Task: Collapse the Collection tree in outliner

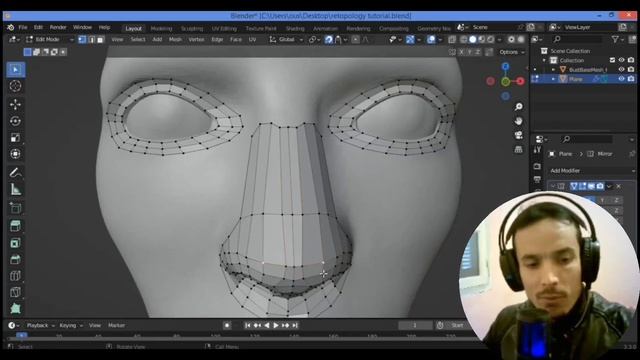Action: (544, 60)
